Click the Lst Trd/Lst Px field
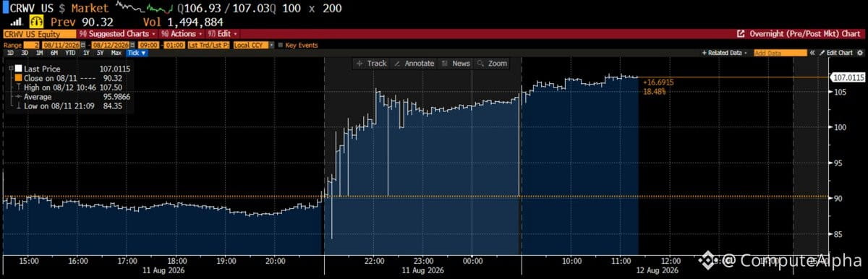868x279 pixels. (x=208, y=45)
